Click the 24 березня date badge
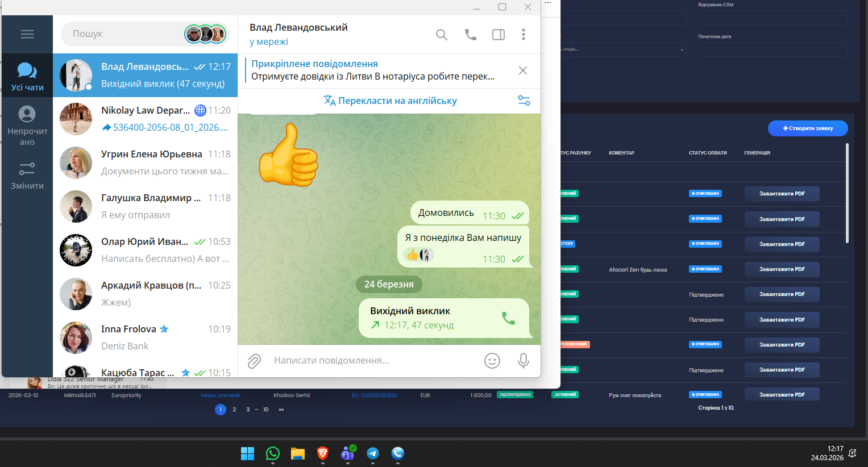Viewport: 868px width, 467px height. click(x=389, y=284)
